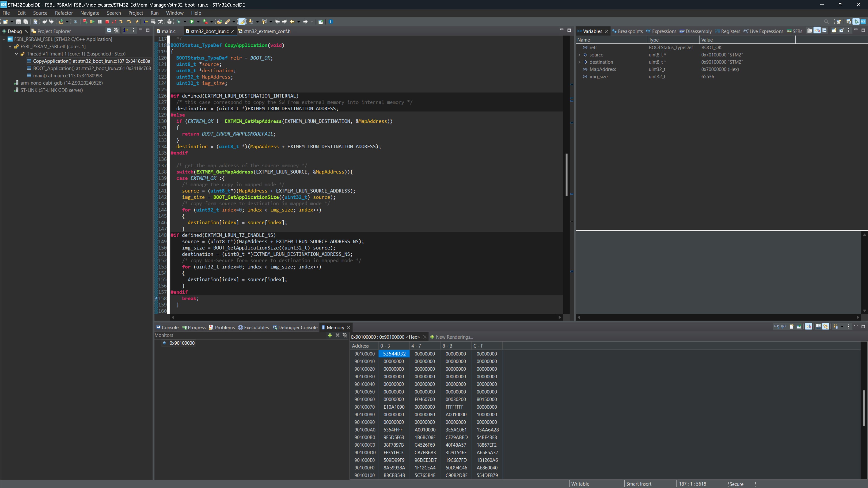Click Collapse All icon in Debug view
The height and width of the screenshot is (488, 868).
109,30
